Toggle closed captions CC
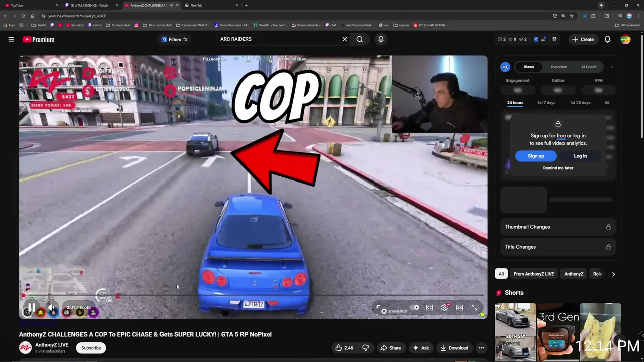The height and width of the screenshot is (362, 644). (x=429, y=307)
